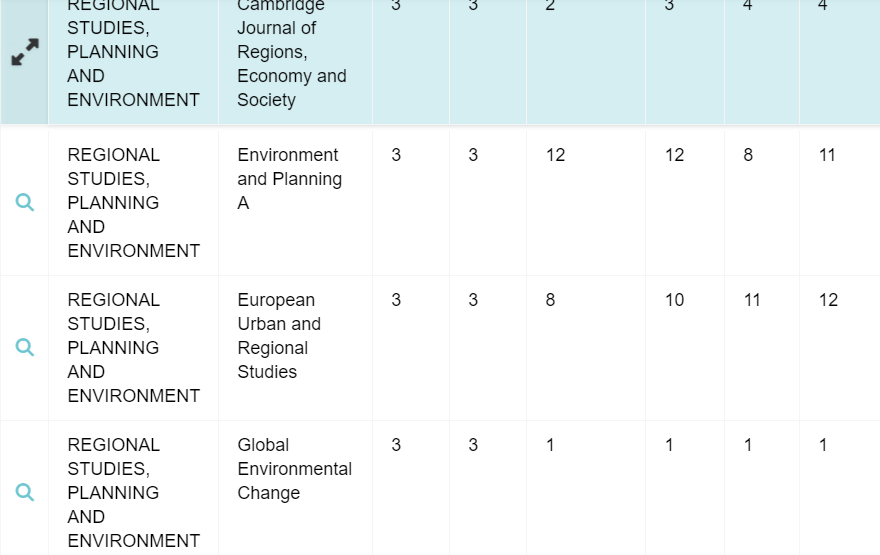Screen dimensions: 880x555
Task: Click the value 8 in the Environment and Planning A row
Action: pos(748,155)
